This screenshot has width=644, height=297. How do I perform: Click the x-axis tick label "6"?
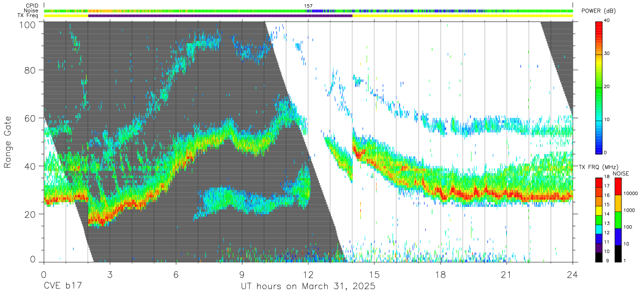point(176,275)
